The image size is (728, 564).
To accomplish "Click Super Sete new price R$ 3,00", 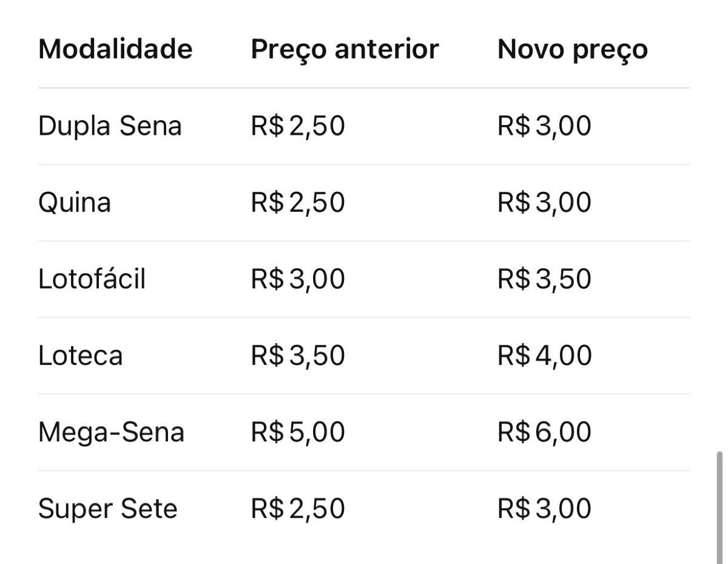I will coord(544,509).
